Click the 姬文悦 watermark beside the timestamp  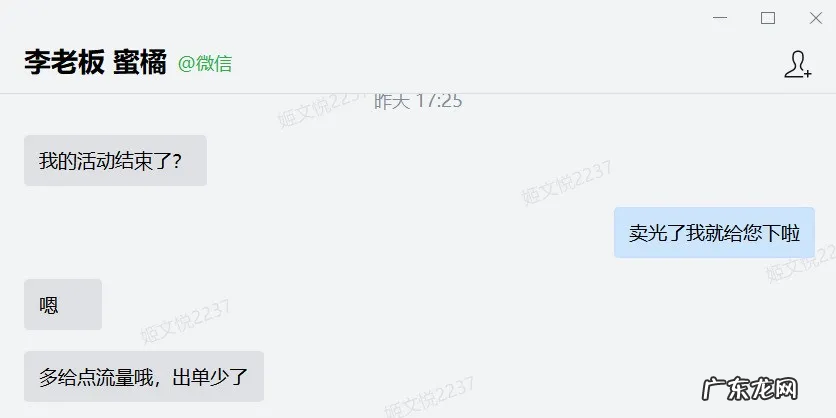[320, 110]
